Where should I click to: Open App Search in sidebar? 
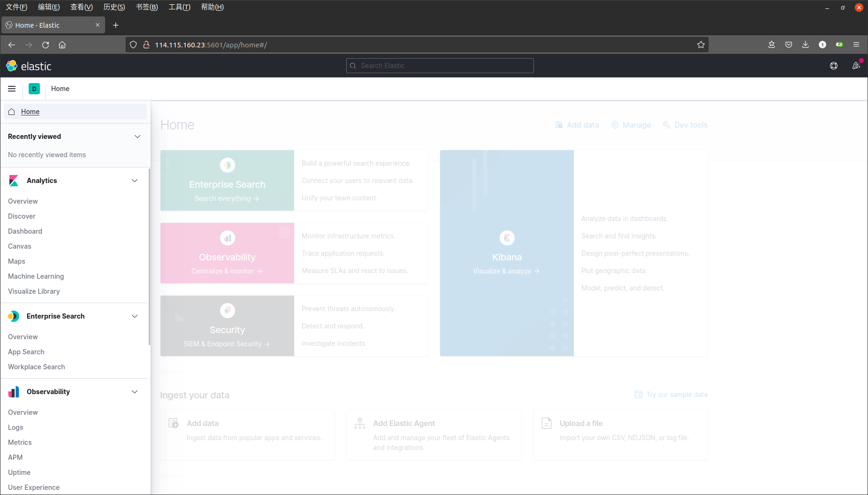[26, 352]
